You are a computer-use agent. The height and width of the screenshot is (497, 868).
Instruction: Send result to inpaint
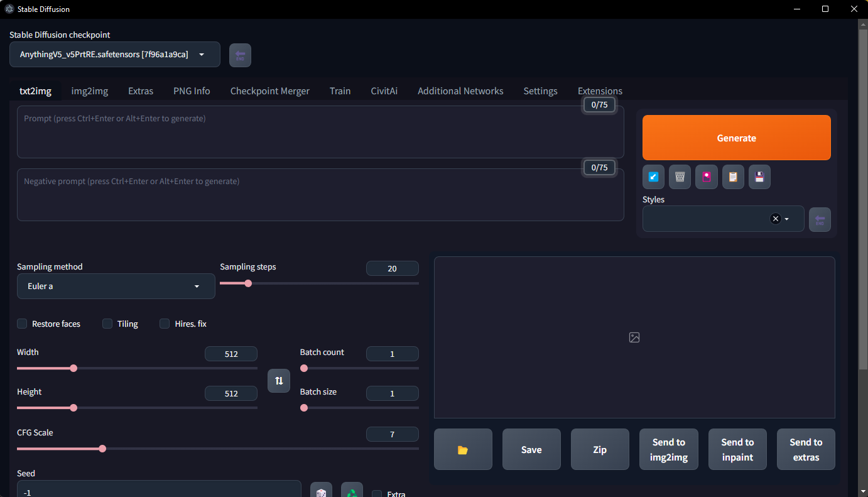click(x=737, y=449)
